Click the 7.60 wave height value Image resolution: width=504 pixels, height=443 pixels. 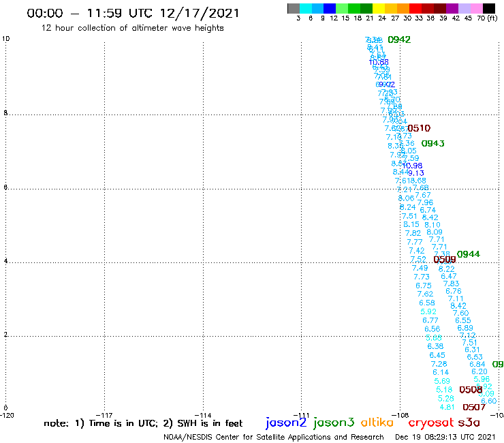click(460, 313)
